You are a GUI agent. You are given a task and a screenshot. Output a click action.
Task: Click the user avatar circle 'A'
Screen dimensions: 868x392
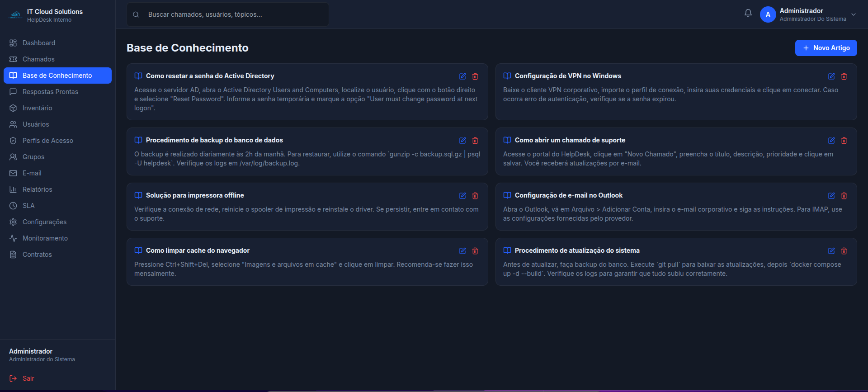[768, 14]
